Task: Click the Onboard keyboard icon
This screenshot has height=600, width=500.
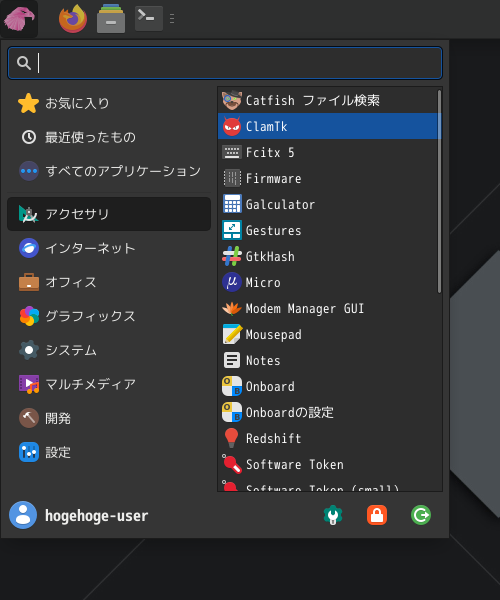Action: point(232,386)
